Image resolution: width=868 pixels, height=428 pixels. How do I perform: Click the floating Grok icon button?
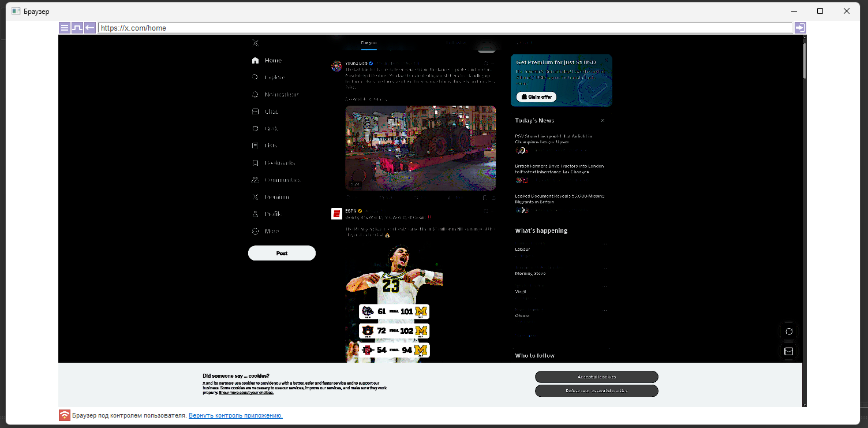[x=789, y=332]
